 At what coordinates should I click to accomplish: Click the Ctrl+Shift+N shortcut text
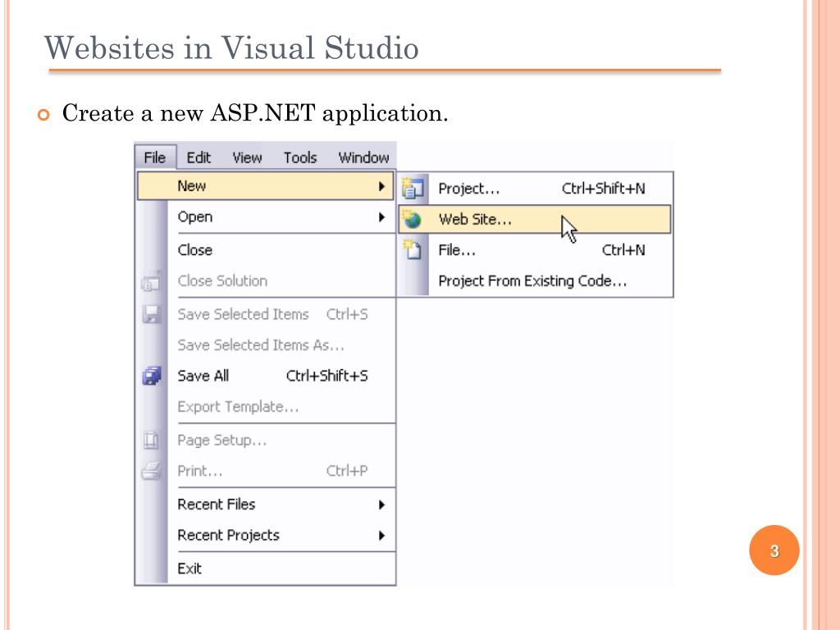pyautogui.click(x=603, y=189)
